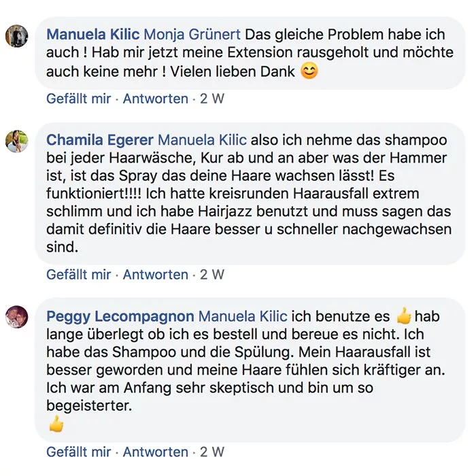476x476 pixels.
Task: Open the Monja Grünert mention link
Action: (192, 33)
